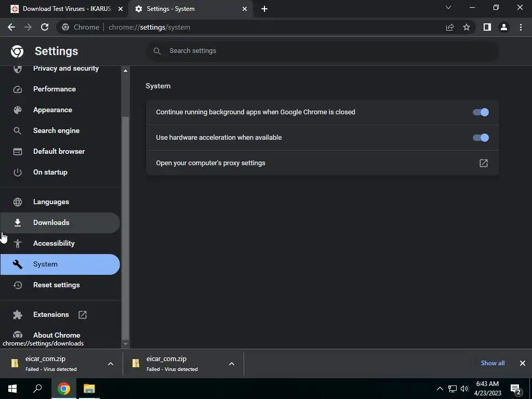The width and height of the screenshot is (532, 399).
Task: Click the Extensions puzzle piece icon
Action: (x=17, y=314)
